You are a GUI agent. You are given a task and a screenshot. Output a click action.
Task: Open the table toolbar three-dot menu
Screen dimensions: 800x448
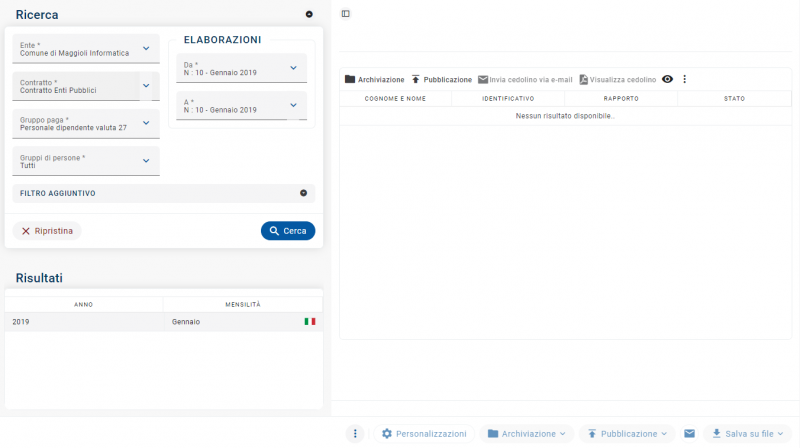[685, 79]
